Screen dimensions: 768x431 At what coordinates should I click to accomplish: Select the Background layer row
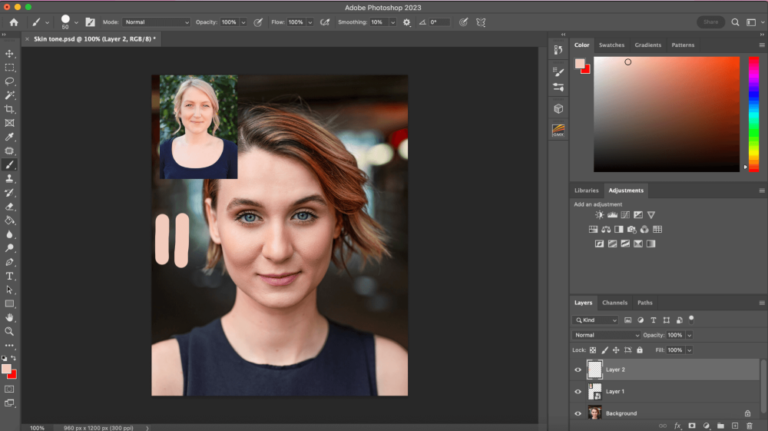665,413
